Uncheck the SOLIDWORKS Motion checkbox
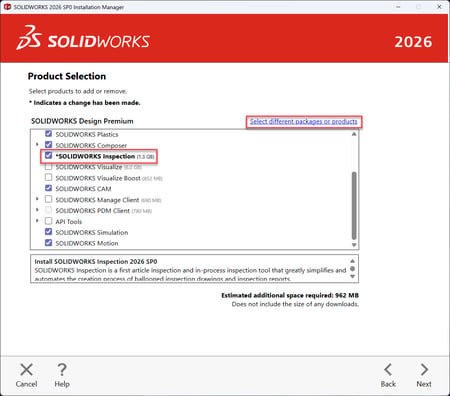This screenshot has width=450, height=396. tap(48, 243)
